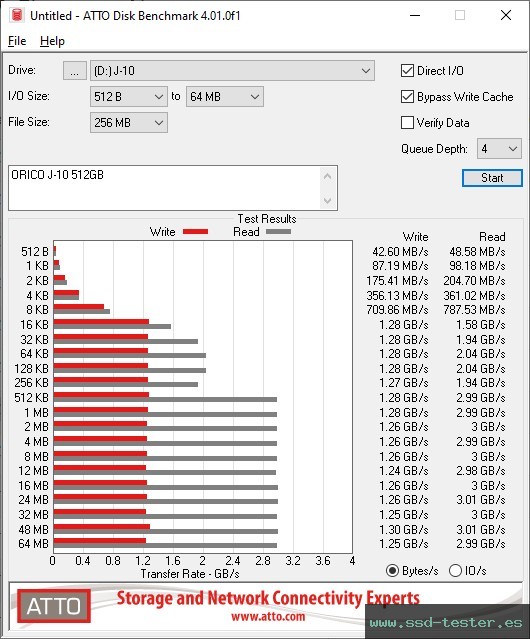Click the 787.53 MB/s read result
Image resolution: width=530 pixels, height=639 pixels.
pyautogui.click(x=474, y=310)
